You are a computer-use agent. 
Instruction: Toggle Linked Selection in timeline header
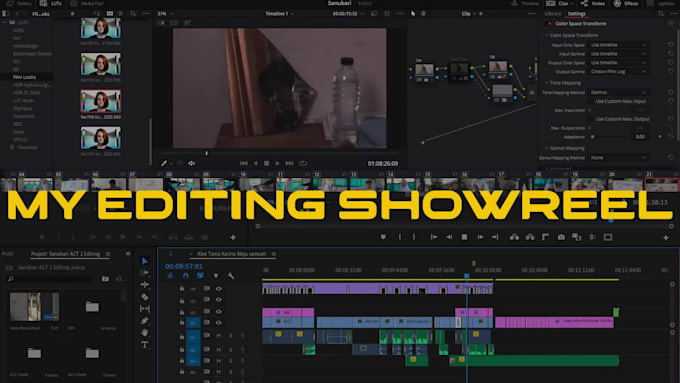pos(200,275)
